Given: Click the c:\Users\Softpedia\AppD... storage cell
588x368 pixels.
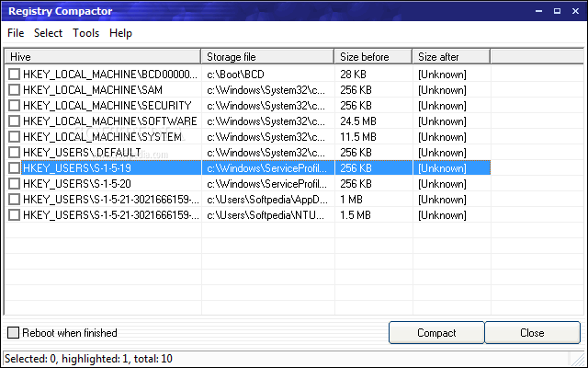Looking at the screenshot, I should point(267,200).
